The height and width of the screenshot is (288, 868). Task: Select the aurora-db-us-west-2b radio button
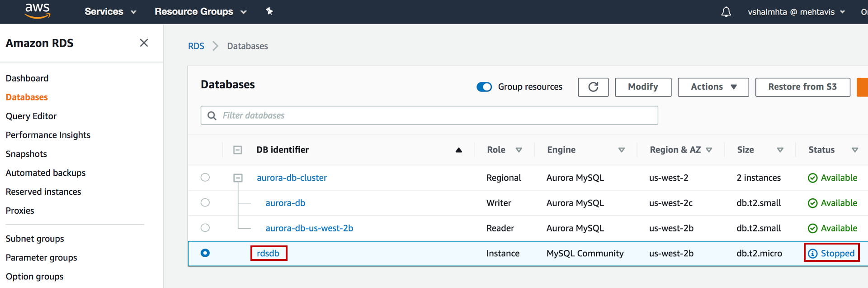pos(205,228)
